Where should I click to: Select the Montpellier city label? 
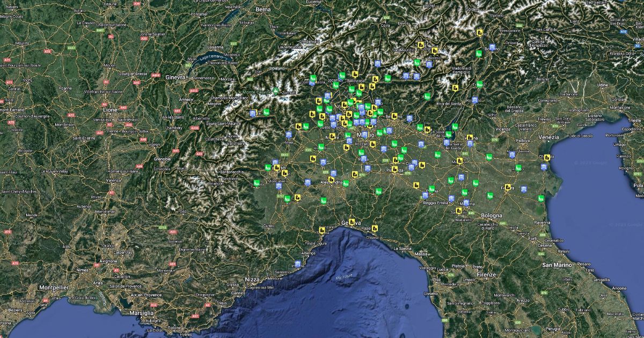pos(54,288)
